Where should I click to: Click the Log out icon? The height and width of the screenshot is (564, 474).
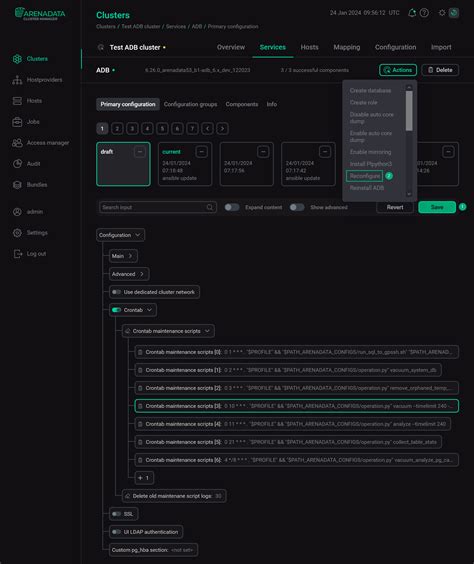[17, 254]
